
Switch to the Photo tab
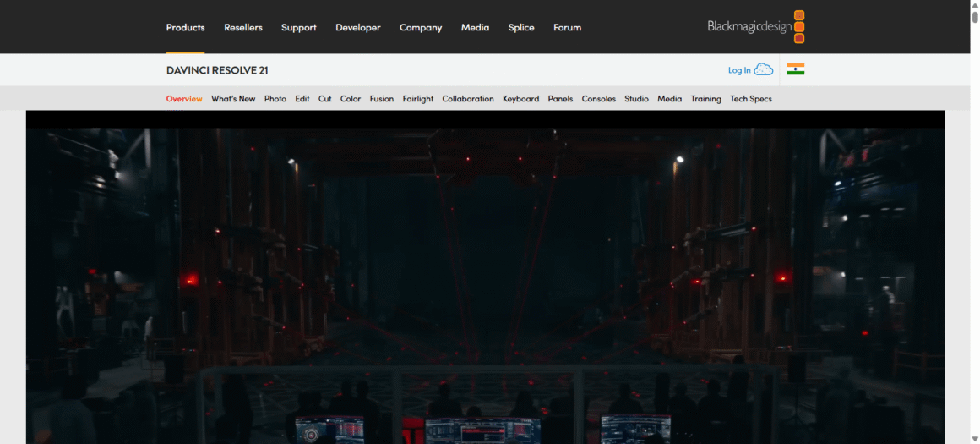click(275, 99)
